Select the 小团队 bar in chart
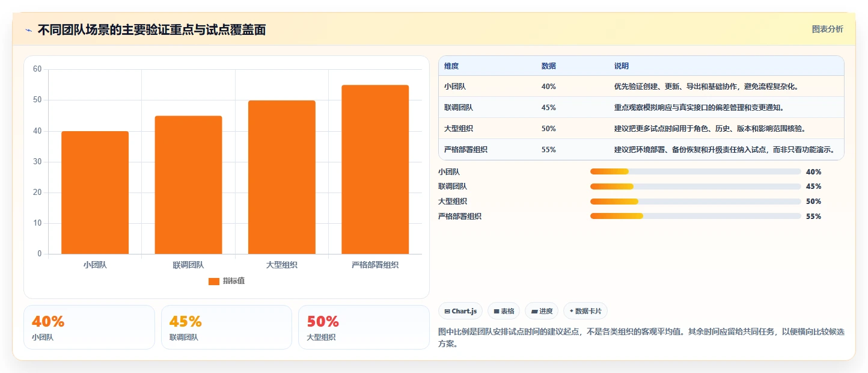This screenshot has width=868, height=373. click(x=95, y=193)
